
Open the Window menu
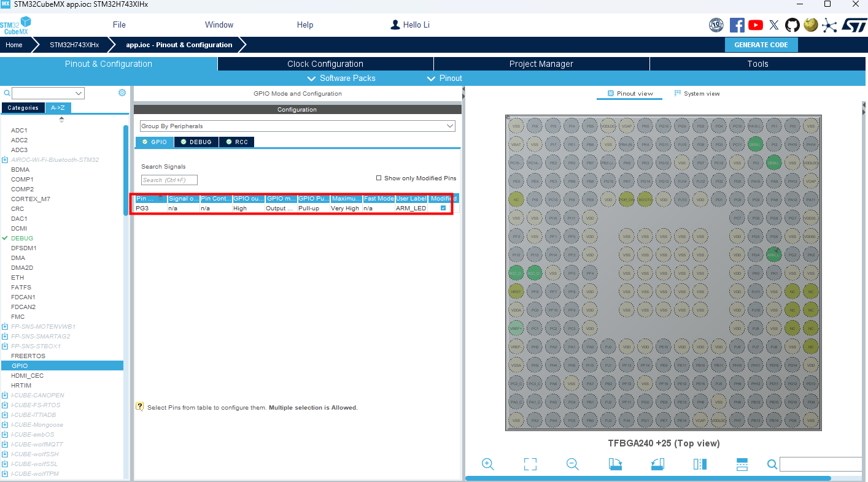pos(219,25)
